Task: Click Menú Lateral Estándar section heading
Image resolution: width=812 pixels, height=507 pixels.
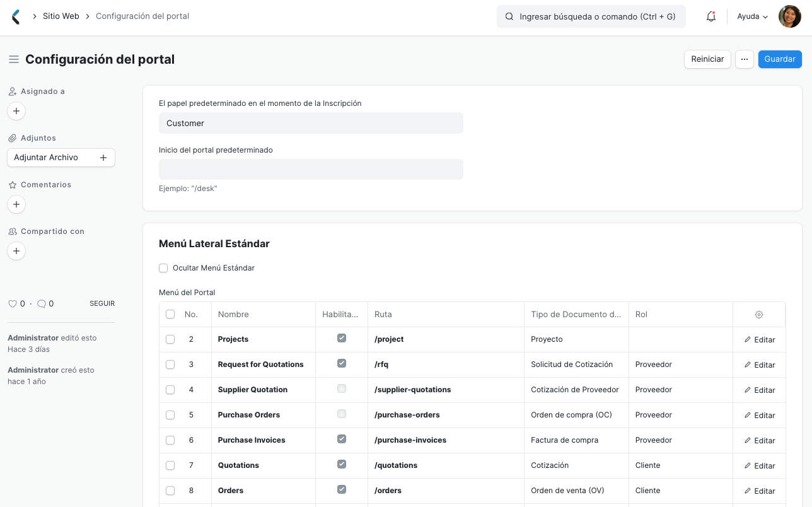Action: pos(214,243)
